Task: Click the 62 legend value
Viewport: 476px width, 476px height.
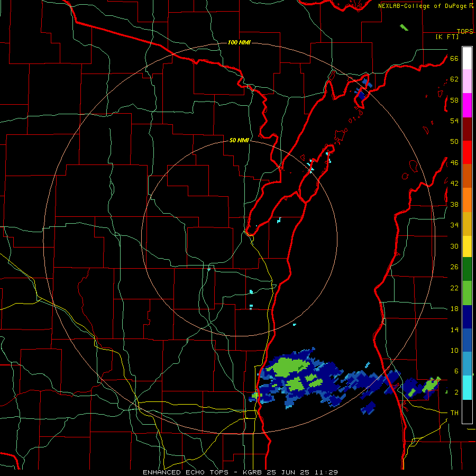Action: coord(454,79)
